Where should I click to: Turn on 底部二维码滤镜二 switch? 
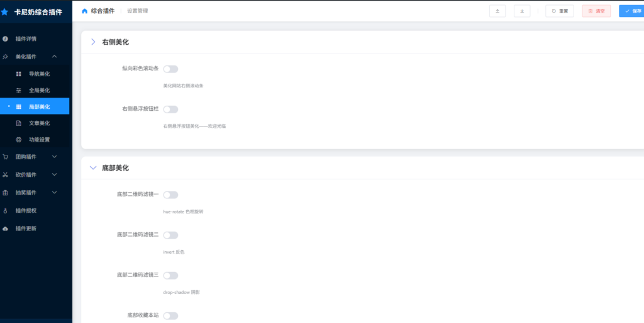tap(170, 235)
